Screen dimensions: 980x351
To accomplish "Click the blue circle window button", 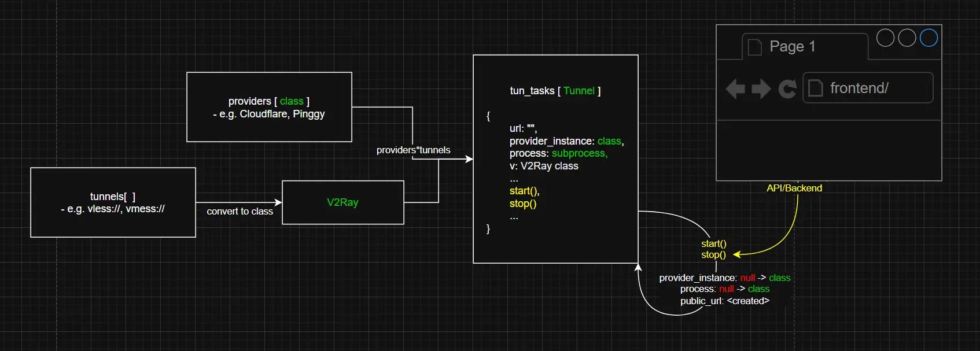I will tap(929, 38).
